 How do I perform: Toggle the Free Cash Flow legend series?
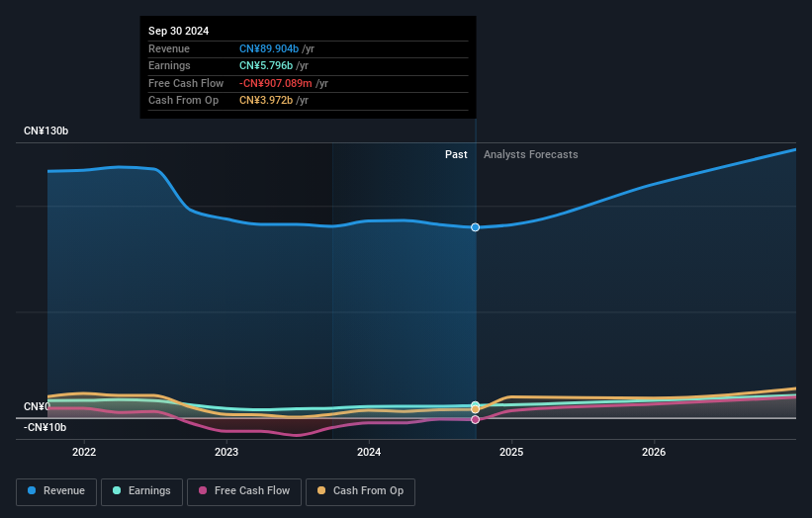click(x=244, y=491)
